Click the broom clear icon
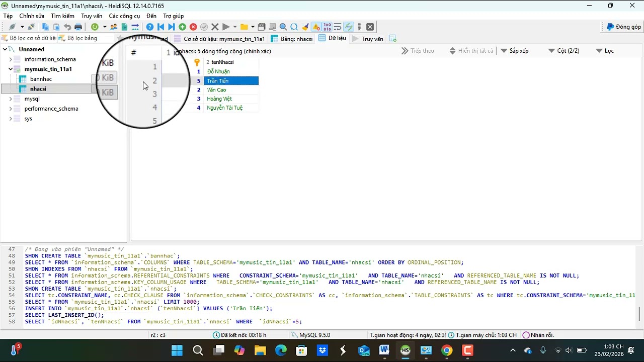Image resolution: width=644 pixels, height=362 pixels. point(305,27)
